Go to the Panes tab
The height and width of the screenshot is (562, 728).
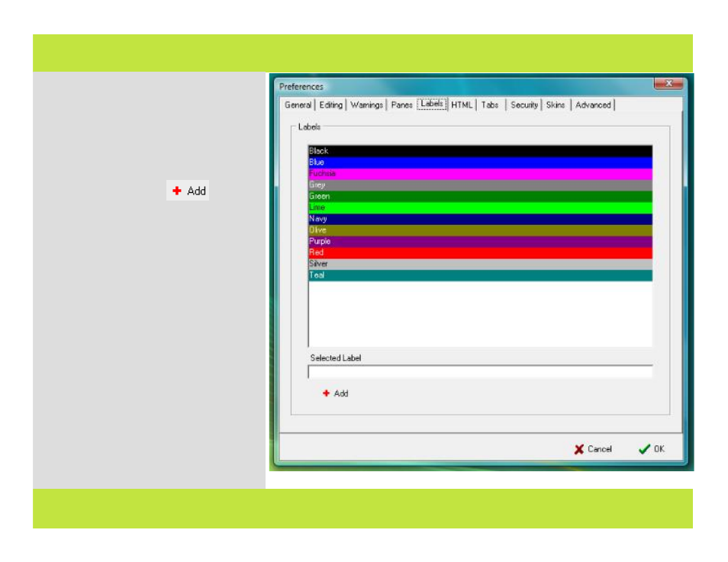point(401,105)
